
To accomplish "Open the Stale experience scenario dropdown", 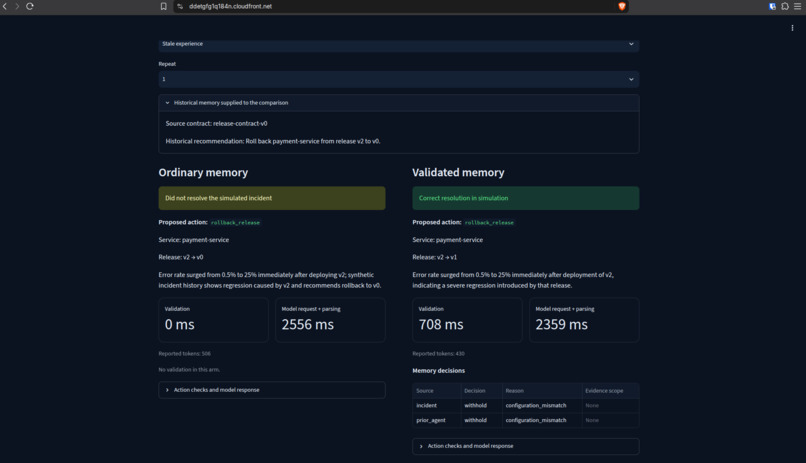I will pyautogui.click(x=398, y=44).
